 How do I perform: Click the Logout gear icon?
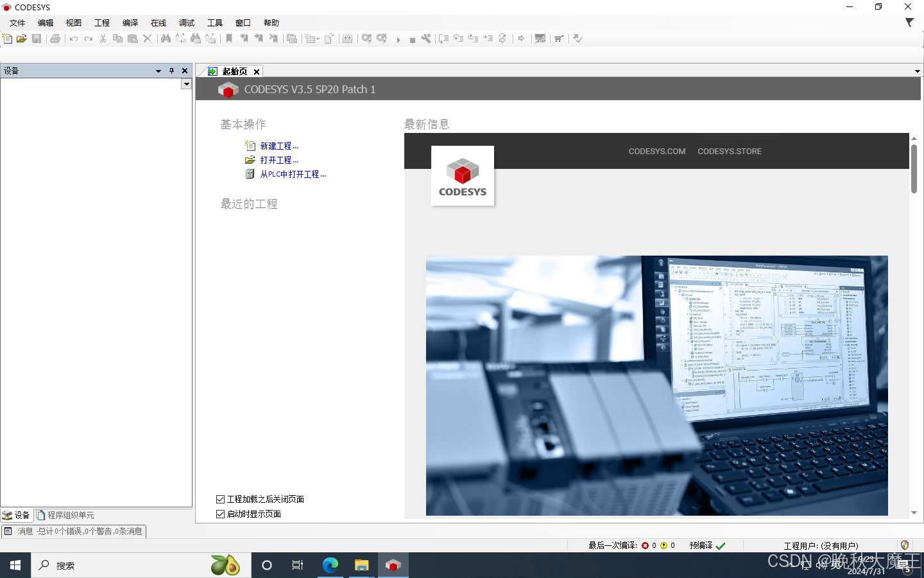(382, 39)
